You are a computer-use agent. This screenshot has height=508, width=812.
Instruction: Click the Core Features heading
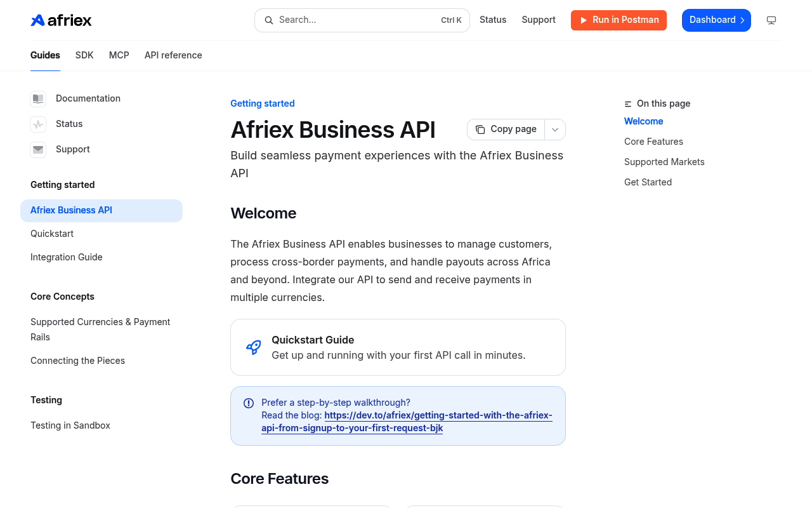(279, 479)
